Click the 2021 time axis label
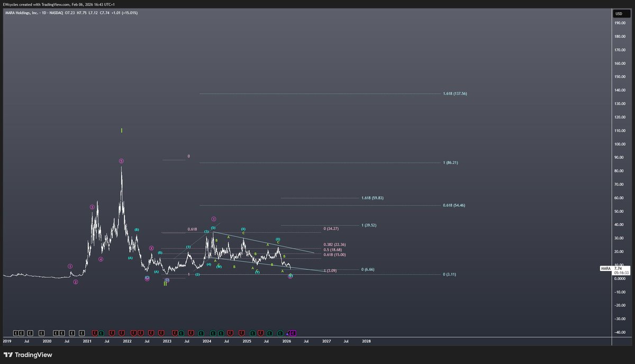 [87, 341]
